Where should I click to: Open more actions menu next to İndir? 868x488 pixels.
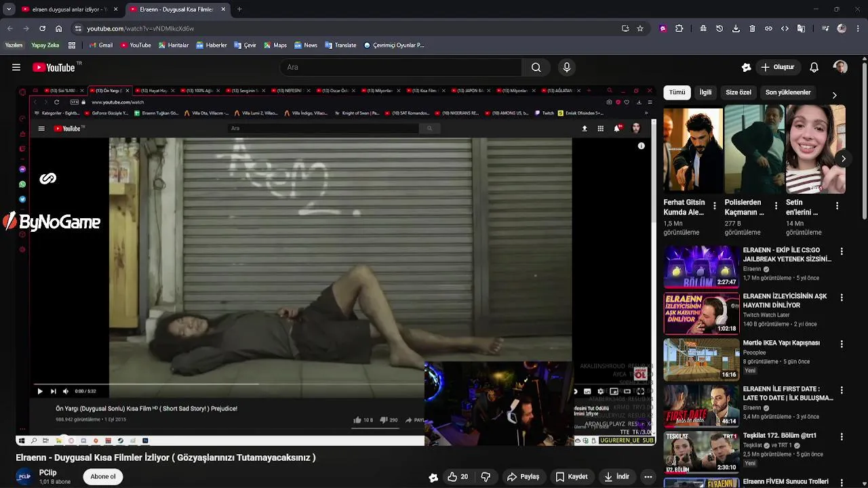tap(648, 476)
